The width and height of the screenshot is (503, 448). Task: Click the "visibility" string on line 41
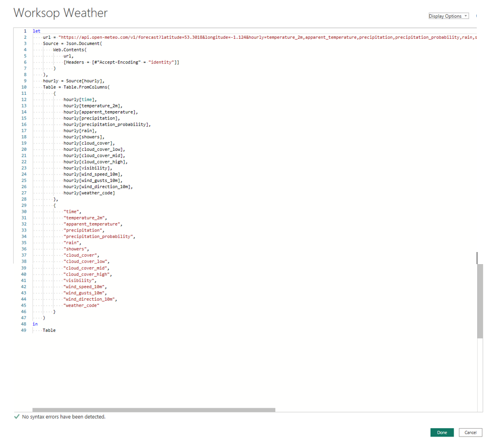(80, 280)
